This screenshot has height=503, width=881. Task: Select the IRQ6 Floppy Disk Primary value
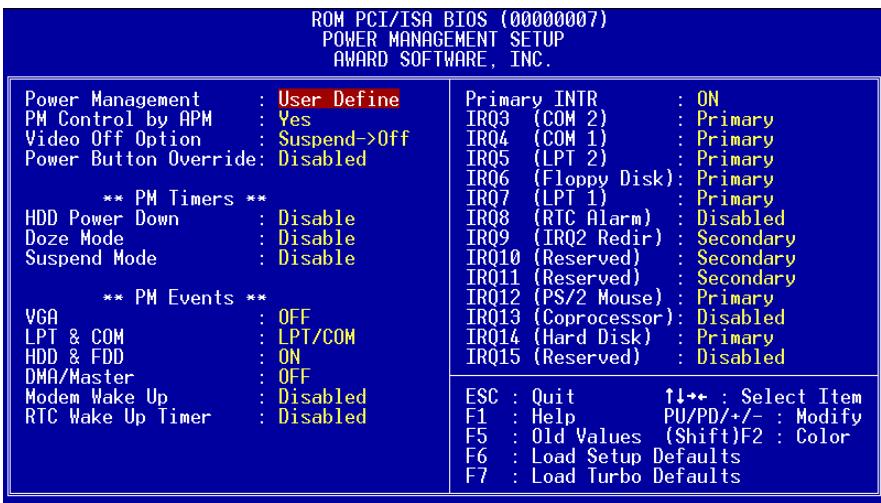[x=735, y=179]
